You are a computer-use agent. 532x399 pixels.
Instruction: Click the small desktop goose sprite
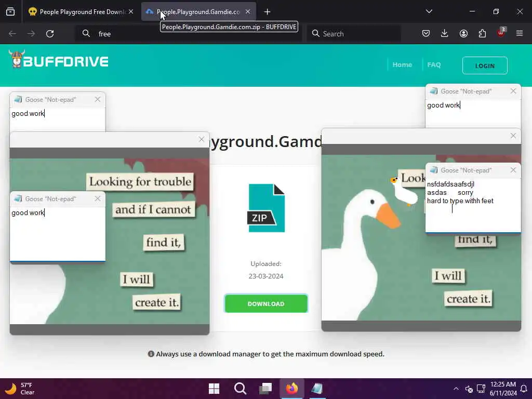[x=404, y=191]
